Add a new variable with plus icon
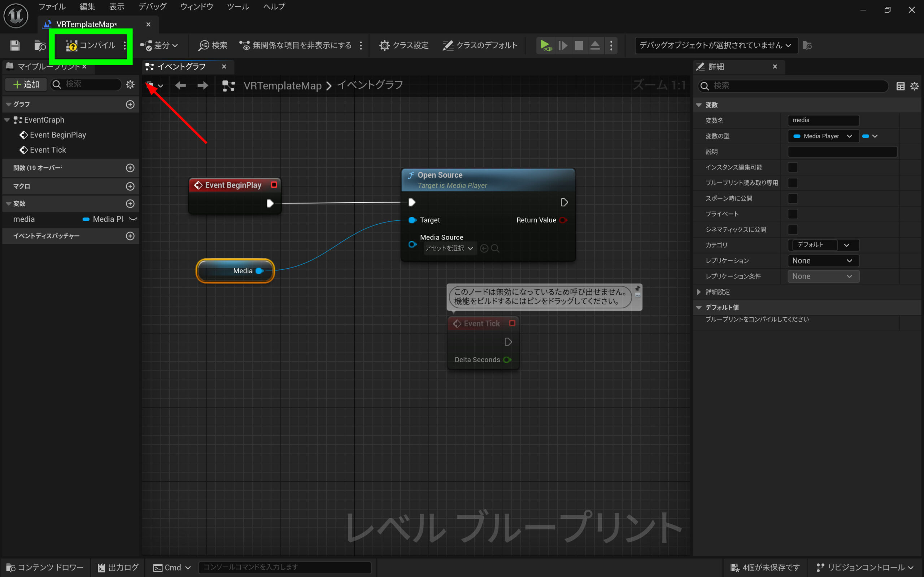Image resolution: width=924 pixels, height=577 pixels. 130,204
